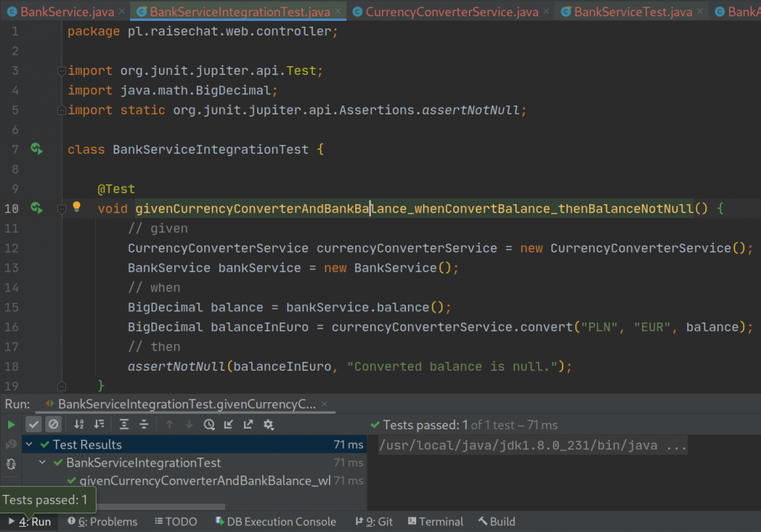Viewport: 761px width, 532px height.
Task: Collapse the BankServiceIntegrationTest tree node
Action: (x=43, y=463)
